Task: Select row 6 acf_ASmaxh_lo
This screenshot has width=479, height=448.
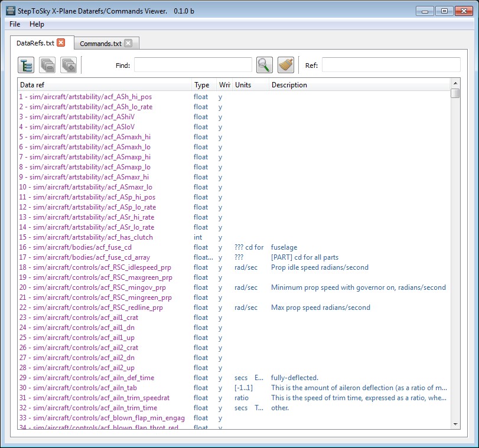Action: (234, 147)
